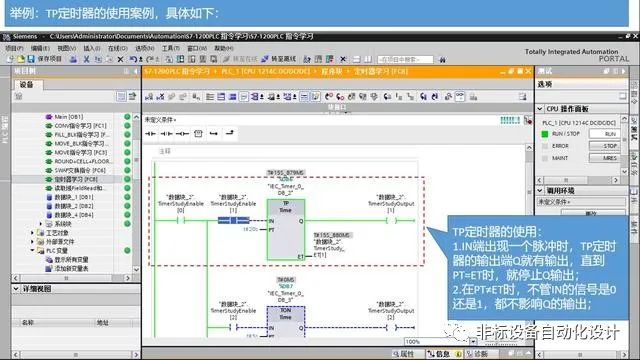Switch to the 设备 tab
This screenshot has height=360, width=640.
[27, 84]
